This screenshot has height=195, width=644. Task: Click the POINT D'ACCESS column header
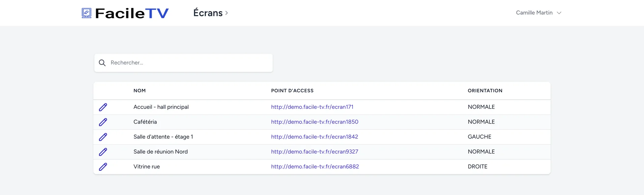click(292, 91)
